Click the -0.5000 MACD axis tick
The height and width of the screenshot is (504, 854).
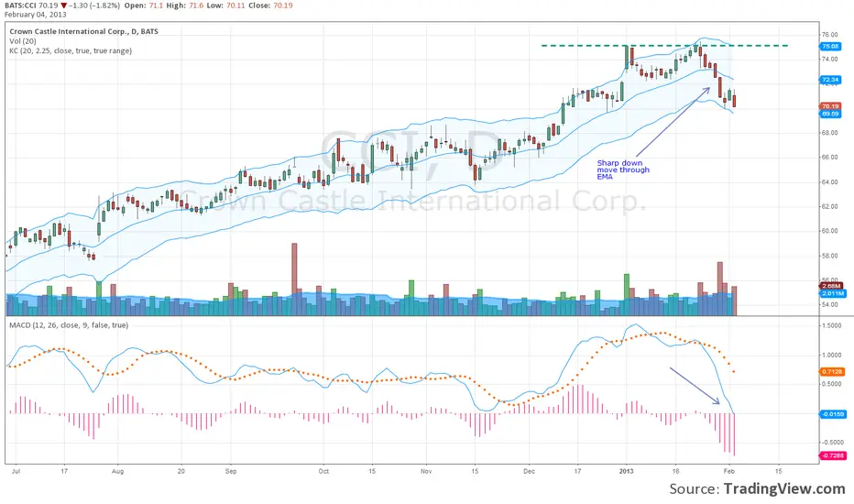pyautogui.click(x=832, y=443)
